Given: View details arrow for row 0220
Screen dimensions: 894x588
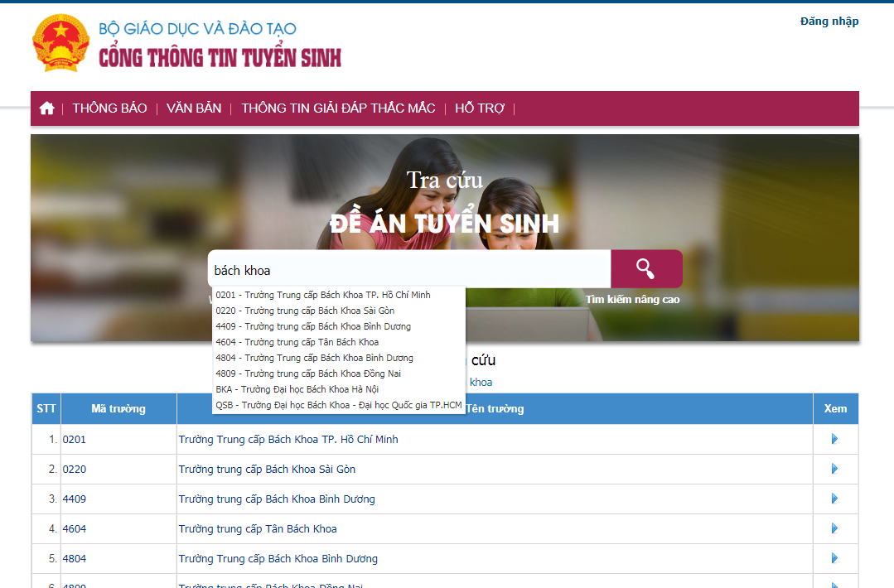Looking at the screenshot, I should [834, 469].
